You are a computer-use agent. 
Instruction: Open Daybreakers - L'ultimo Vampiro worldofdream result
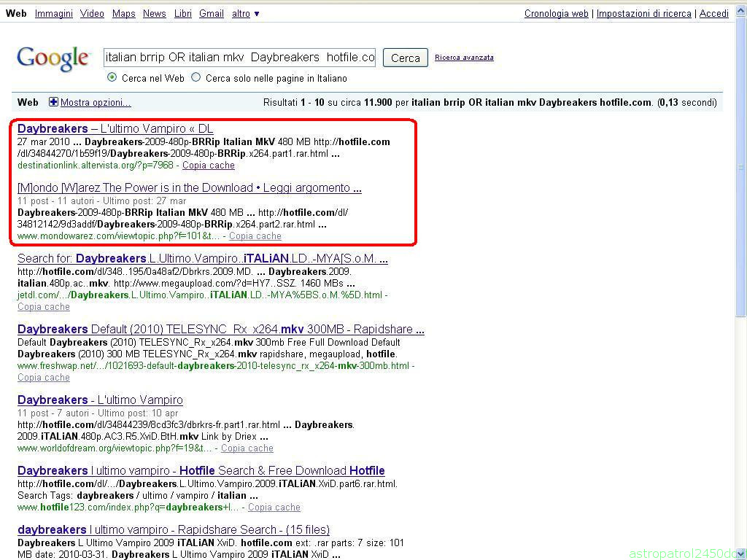pyautogui.click(x=100, y=400)
